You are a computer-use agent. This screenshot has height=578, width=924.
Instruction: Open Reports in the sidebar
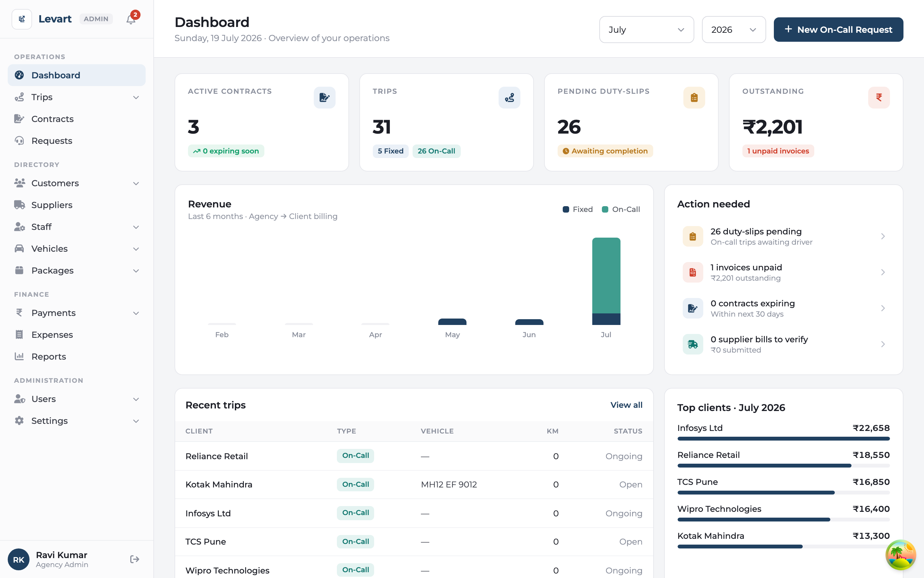[76, 356]
